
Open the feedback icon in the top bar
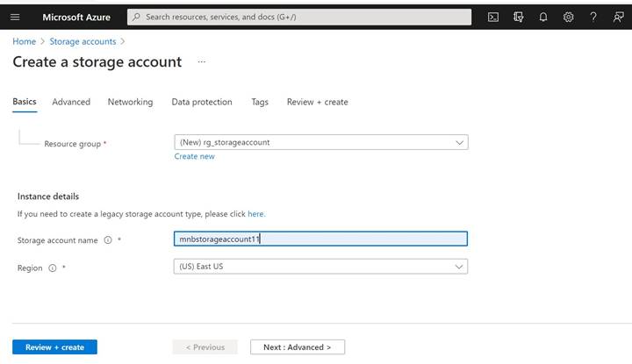coord(618,17)
